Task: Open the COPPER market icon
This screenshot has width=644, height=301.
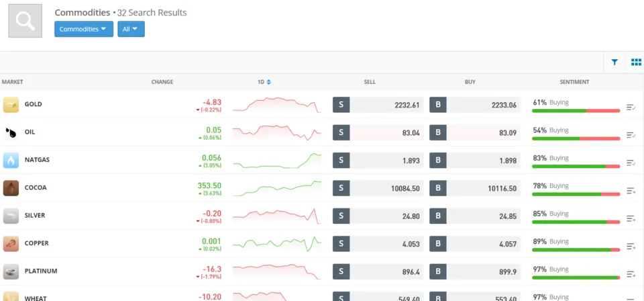Action: [11, 243]
